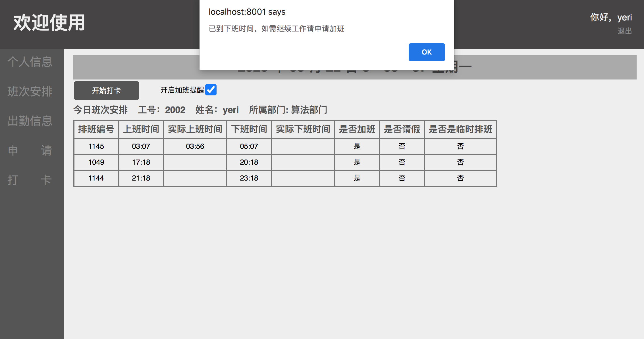This screenshot has width=644, height=339.
Task: Click the 欢迎使用 welcome header title
Action: [49, 24]
